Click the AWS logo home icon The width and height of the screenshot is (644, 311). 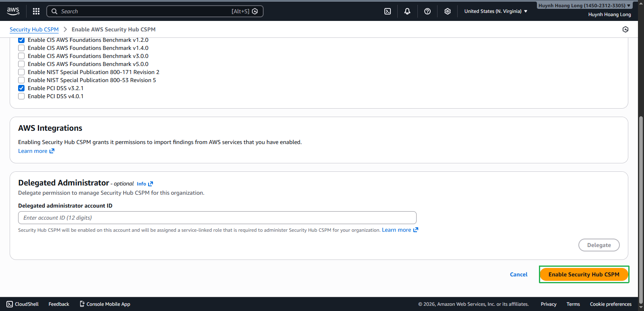pos(13,11)
